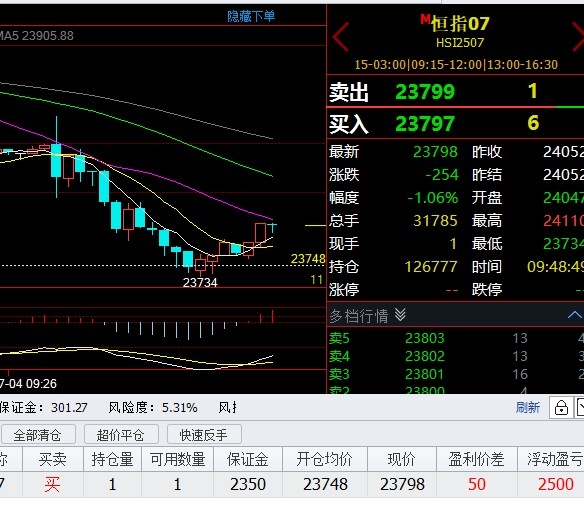
Task: Collapse depth panel with blue up caret
Action: pyautogui.click(x=575, y=315)
